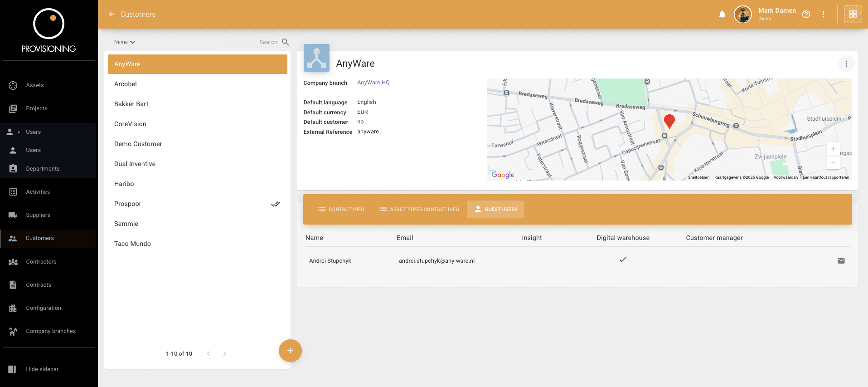Go to previous page of customers
Image resolution: width=868 pixels, height=387 pixels.
209,354
